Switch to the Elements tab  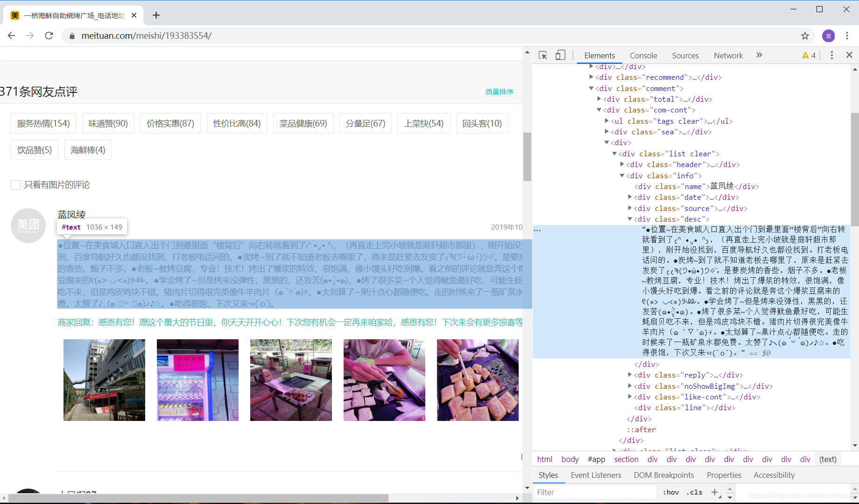(x=599, y=56)
